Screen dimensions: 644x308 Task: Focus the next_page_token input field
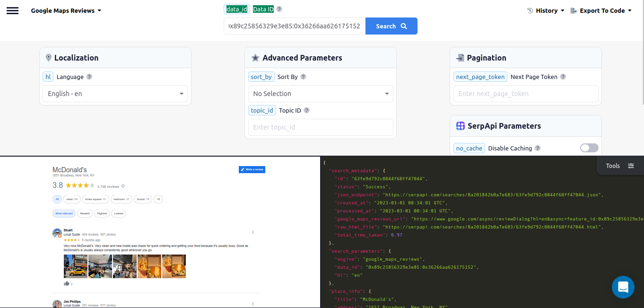click(x=526, y=94)
